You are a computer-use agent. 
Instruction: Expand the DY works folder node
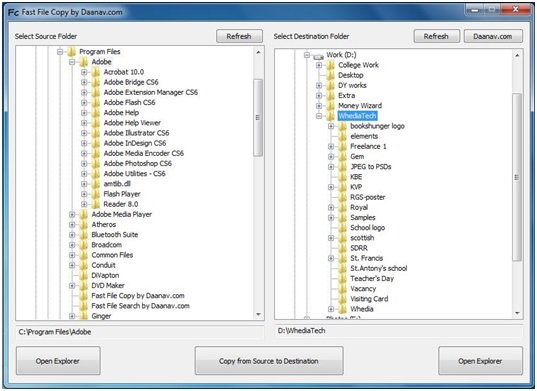319,85
